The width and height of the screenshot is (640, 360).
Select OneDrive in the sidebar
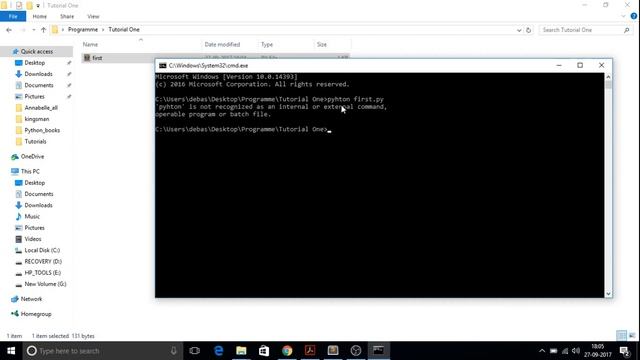point(32,157)
